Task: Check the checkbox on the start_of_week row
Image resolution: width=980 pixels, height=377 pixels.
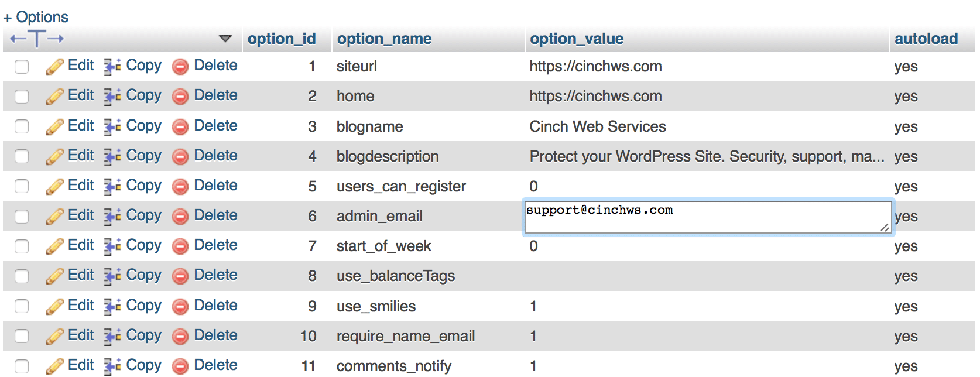Action: [21, 246]
